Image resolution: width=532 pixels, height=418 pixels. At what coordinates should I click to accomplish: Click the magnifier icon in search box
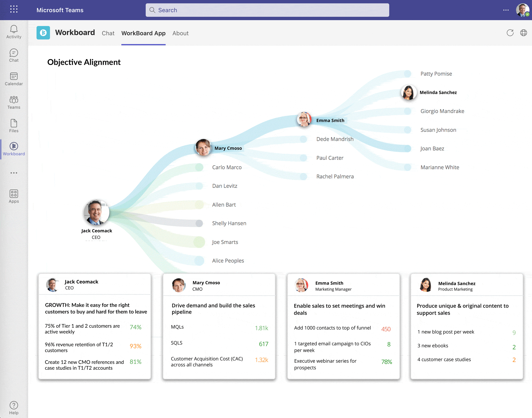[x=152, y=10]
